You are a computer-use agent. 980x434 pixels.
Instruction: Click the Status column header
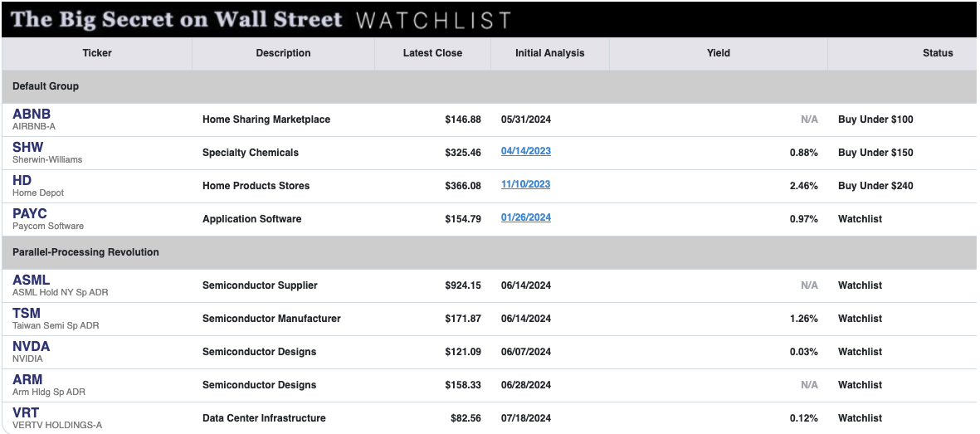tap(938, 53)
